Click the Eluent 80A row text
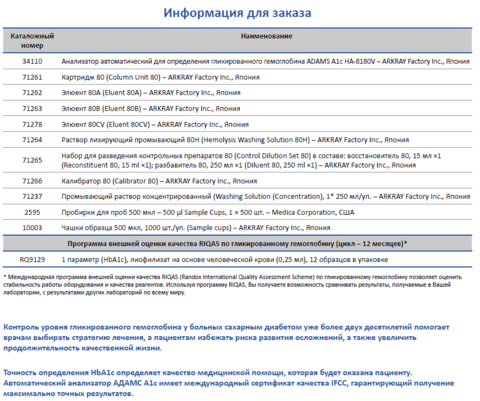The width and height of the screenshot is (480, 401). pyautogui.click(x=151, y=93)
